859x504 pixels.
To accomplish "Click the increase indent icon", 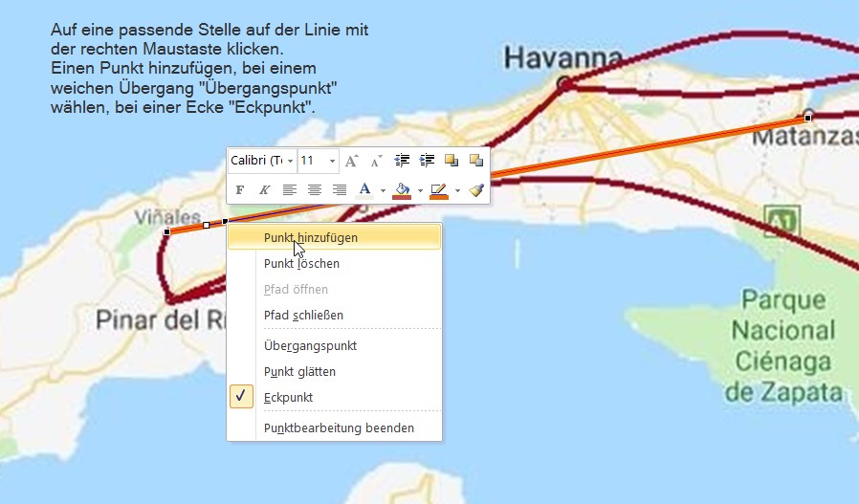I will [427, 161].
